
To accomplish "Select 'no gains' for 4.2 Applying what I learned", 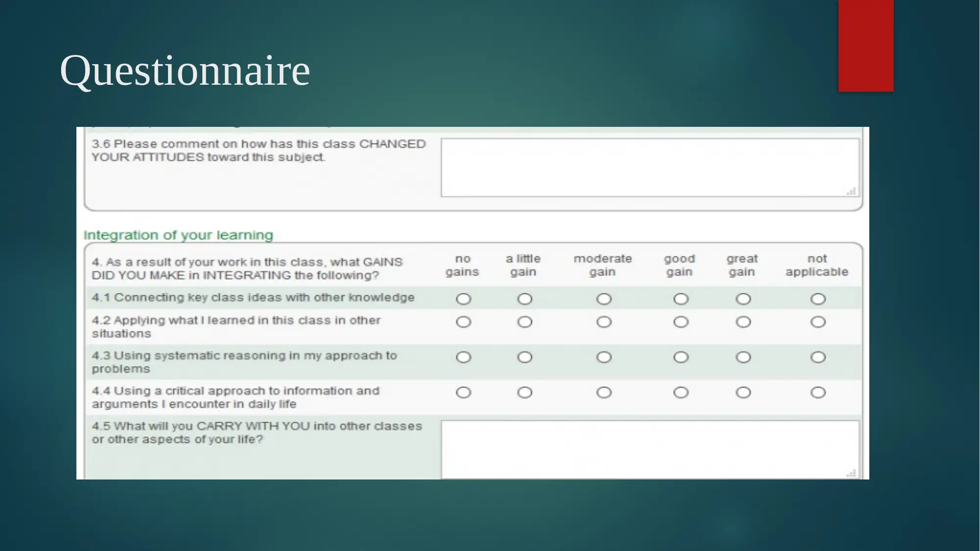I will click(463, 322).
